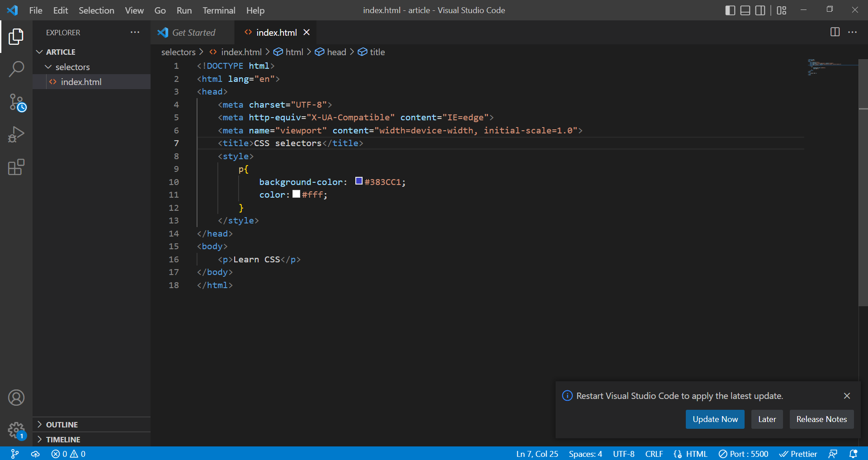Viewport: 868px width, 460px height.
Task: Open editor More Actions ellipsis
Action: point(852,32)
